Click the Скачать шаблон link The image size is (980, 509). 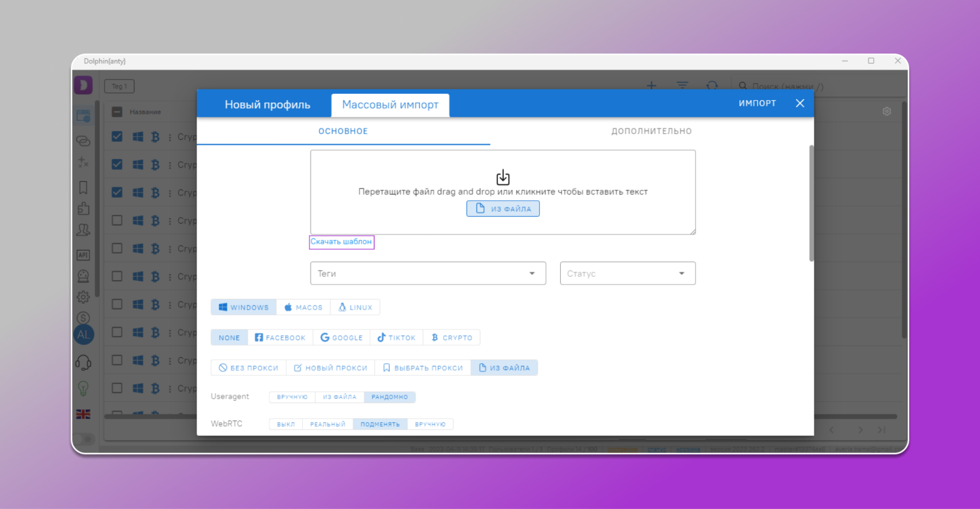(x=341, y=242)
